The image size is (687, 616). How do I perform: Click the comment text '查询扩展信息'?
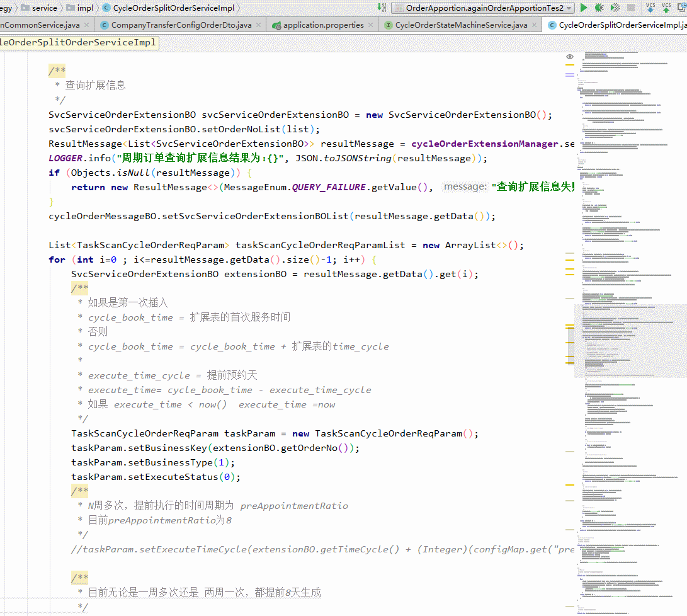tap(96, 85)
